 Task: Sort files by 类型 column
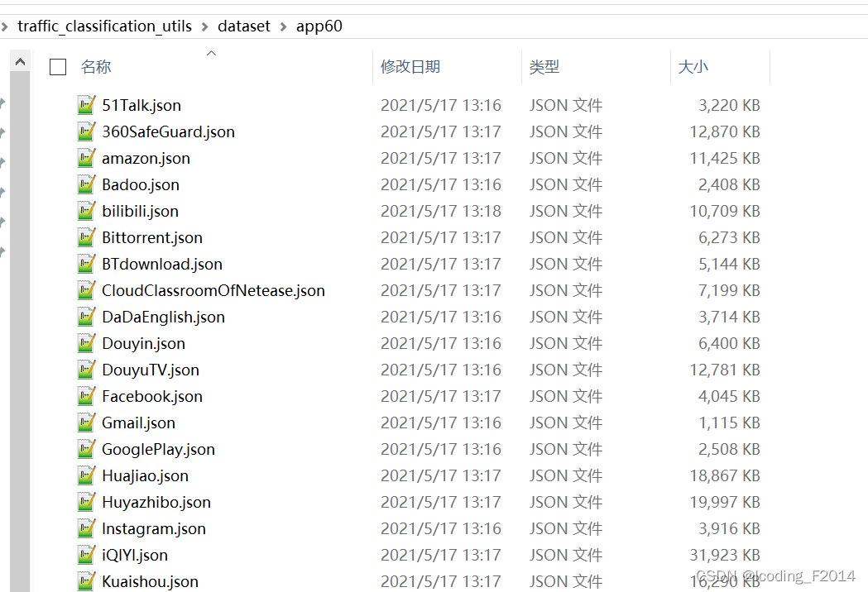coord(544,67)
